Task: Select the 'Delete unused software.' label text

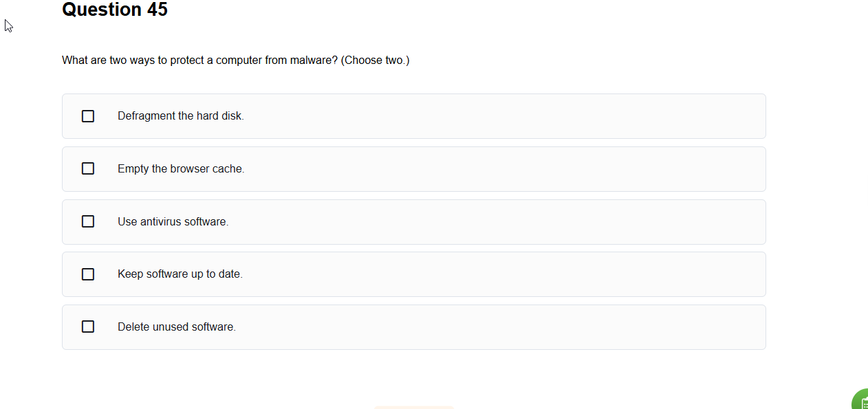Action: pyautogui.click(x=177, y=327)
